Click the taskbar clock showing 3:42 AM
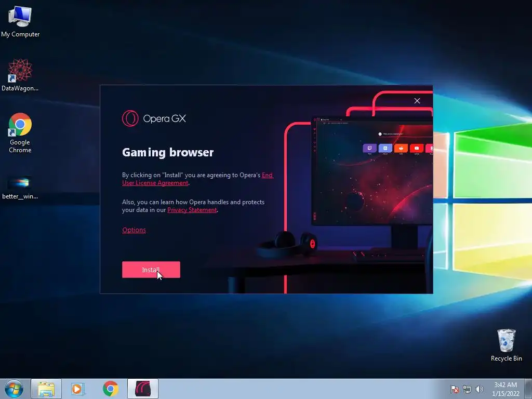532x399 pixels. 506,389
